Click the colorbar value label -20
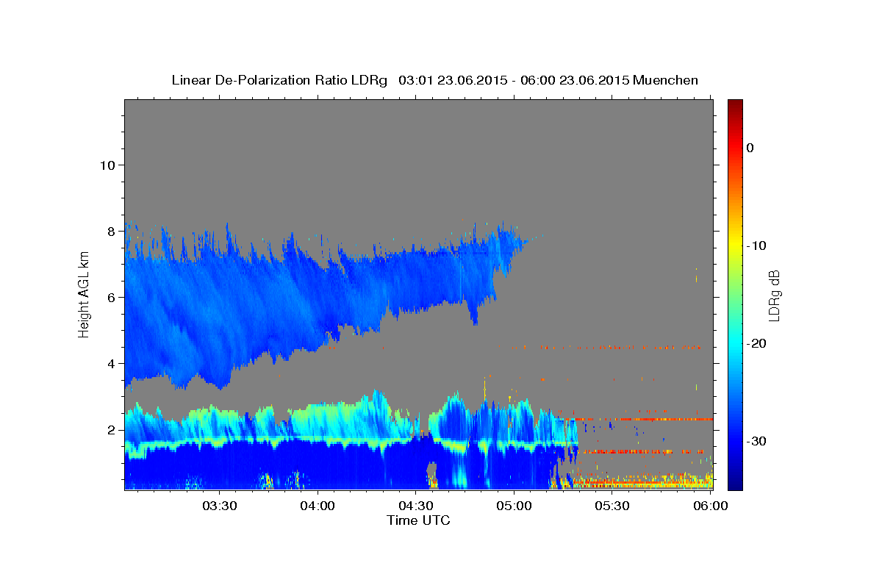Viewport: 882px width, 588px height. pos(757,343)
